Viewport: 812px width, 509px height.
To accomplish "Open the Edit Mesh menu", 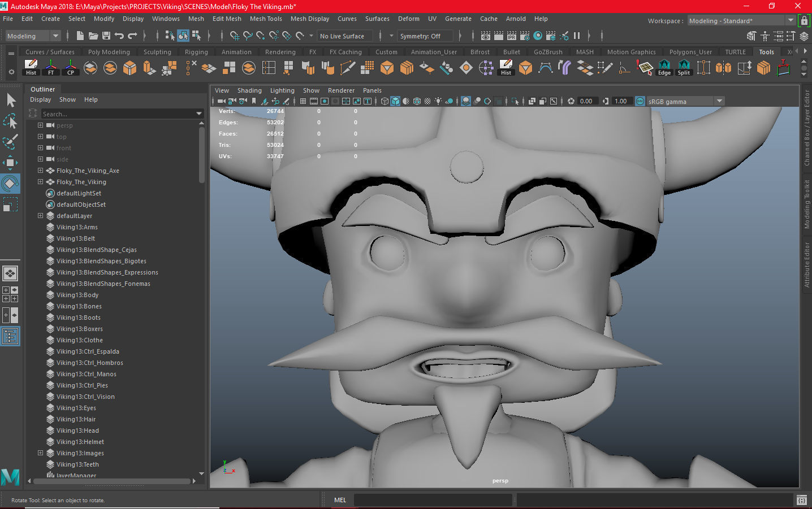I will point(227,19).
